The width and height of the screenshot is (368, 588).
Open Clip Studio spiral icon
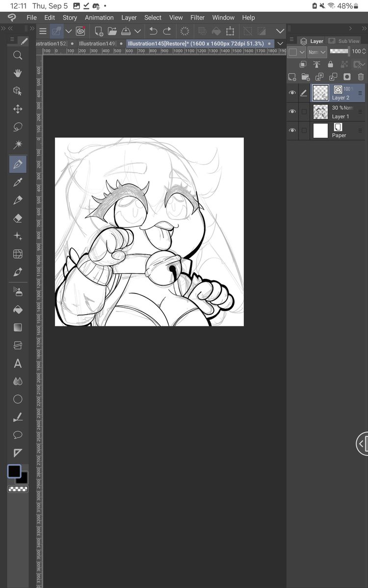(x=80, y=31)
